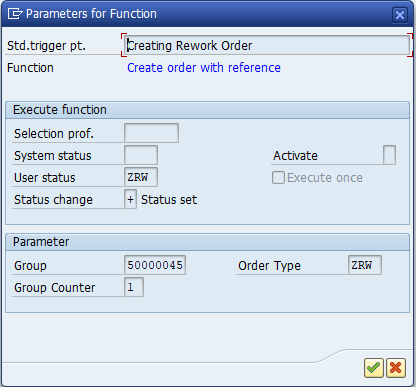Click the Status set description text
This screenshot has height=387, width=416.
click(169, 200)
